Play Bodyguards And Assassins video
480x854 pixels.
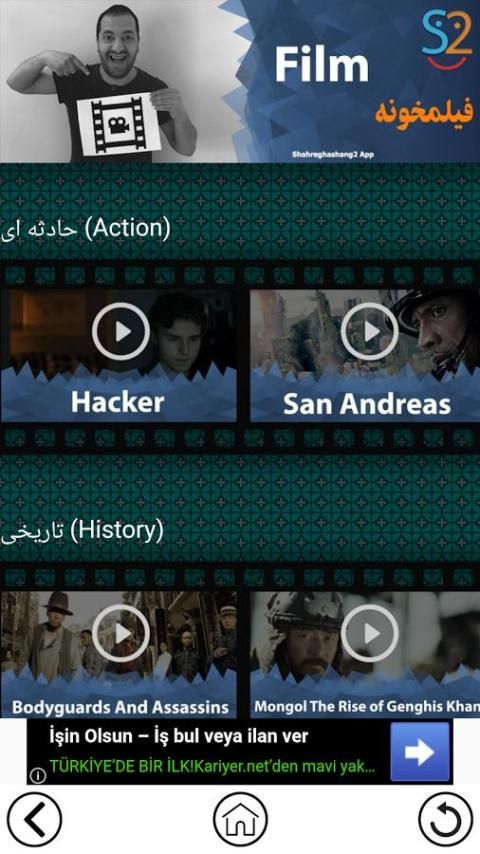tap(121, 633)
